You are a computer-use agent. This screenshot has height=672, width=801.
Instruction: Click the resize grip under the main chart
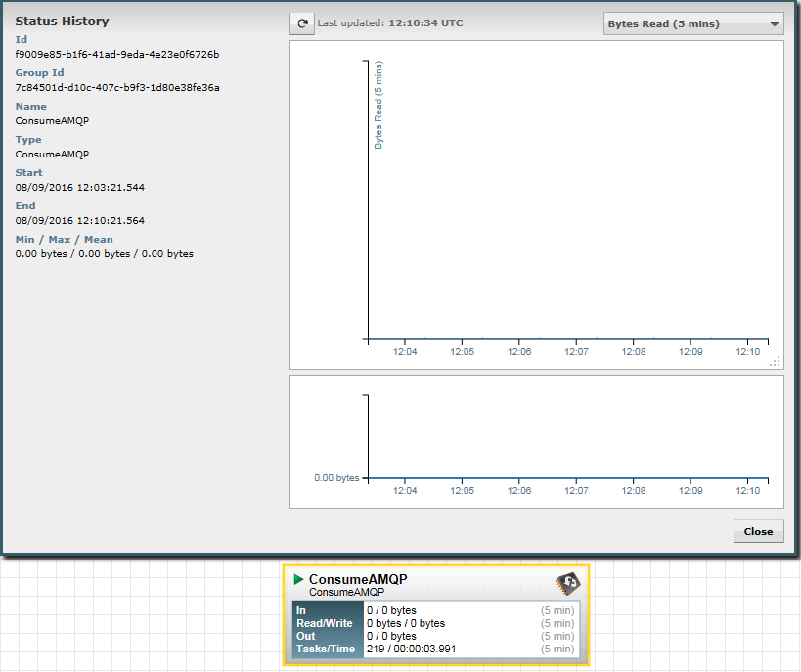click(775, 361)
